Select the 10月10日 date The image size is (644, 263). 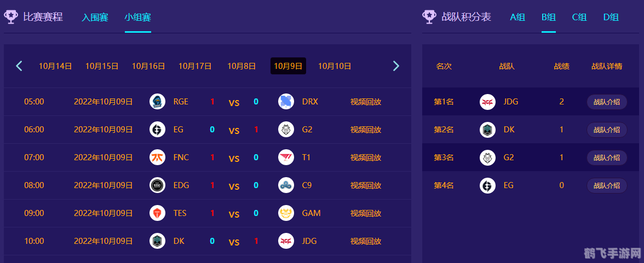[x=335, y=66]
